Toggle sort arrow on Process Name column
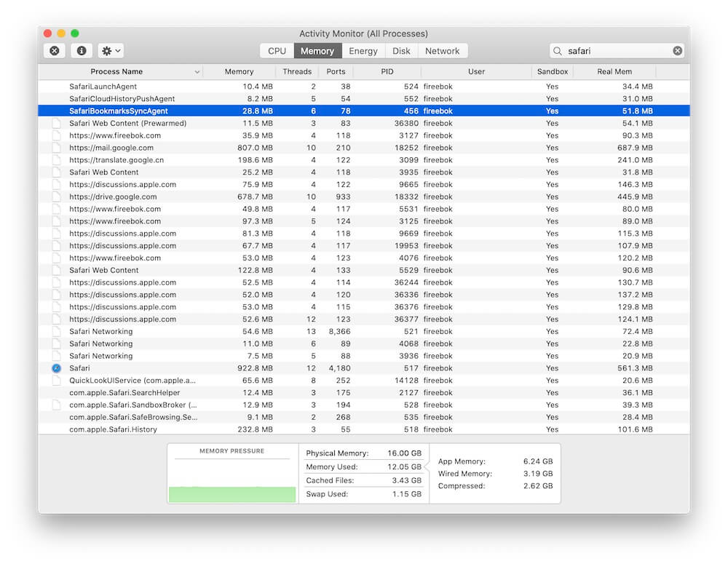 tap(197, 72)
